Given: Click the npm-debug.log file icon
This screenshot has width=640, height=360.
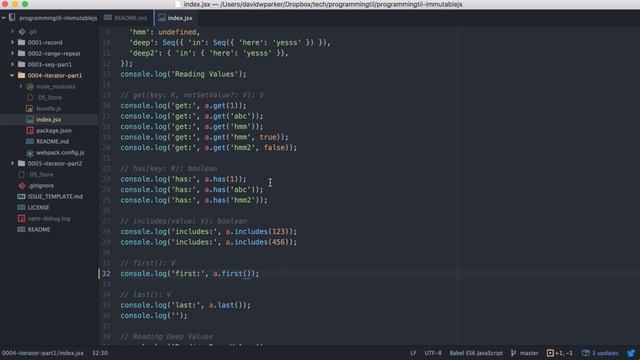Looking at the screenshot, I should coord(22,218).
